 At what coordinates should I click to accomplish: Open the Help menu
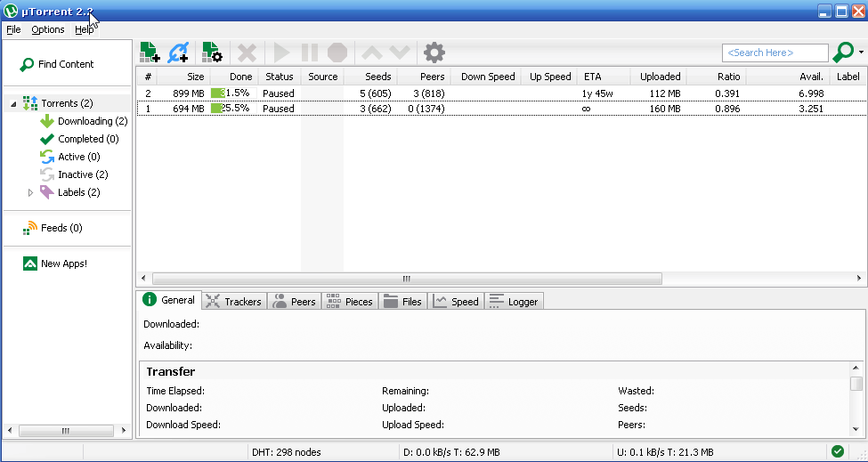[85, 30]
